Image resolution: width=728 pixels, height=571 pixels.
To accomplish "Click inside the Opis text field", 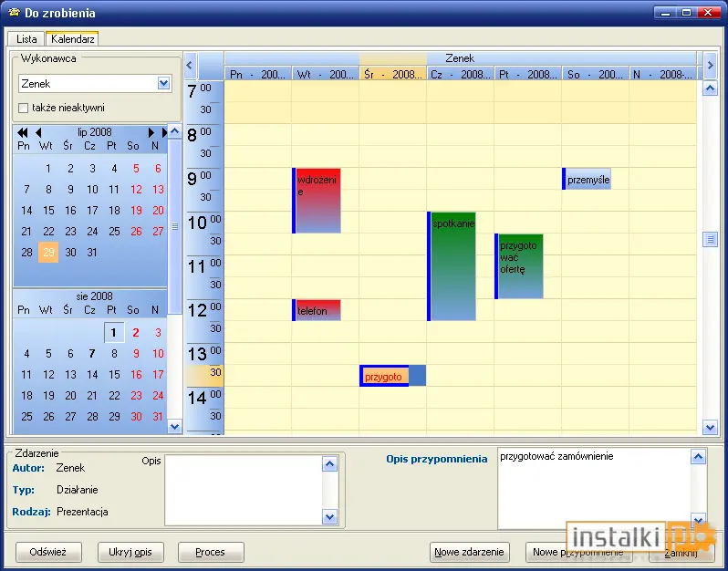I will click(x=244, y=490).
